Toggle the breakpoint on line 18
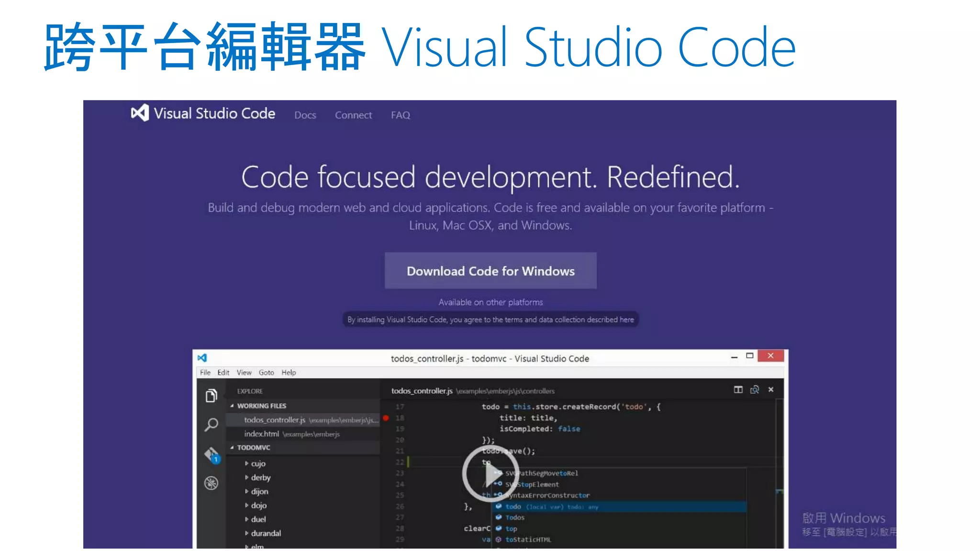The width and height of the screenshot is (980, 551). pyautogui.click(x=386, y=418)
